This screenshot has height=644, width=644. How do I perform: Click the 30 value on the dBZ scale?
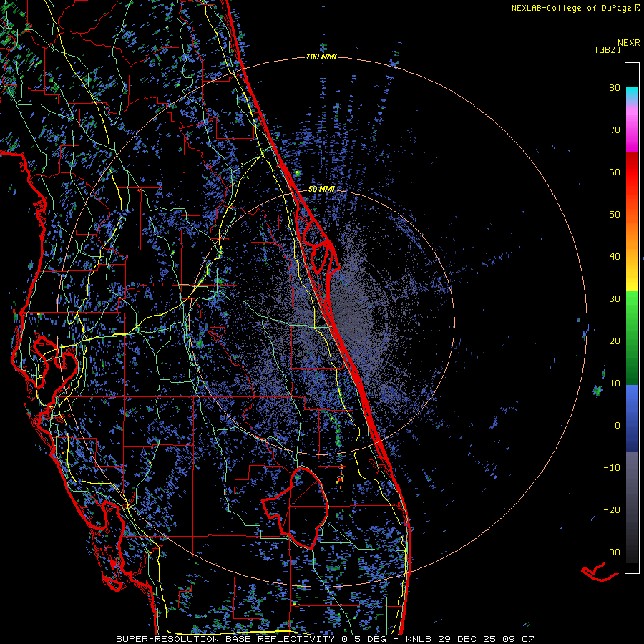615,299
